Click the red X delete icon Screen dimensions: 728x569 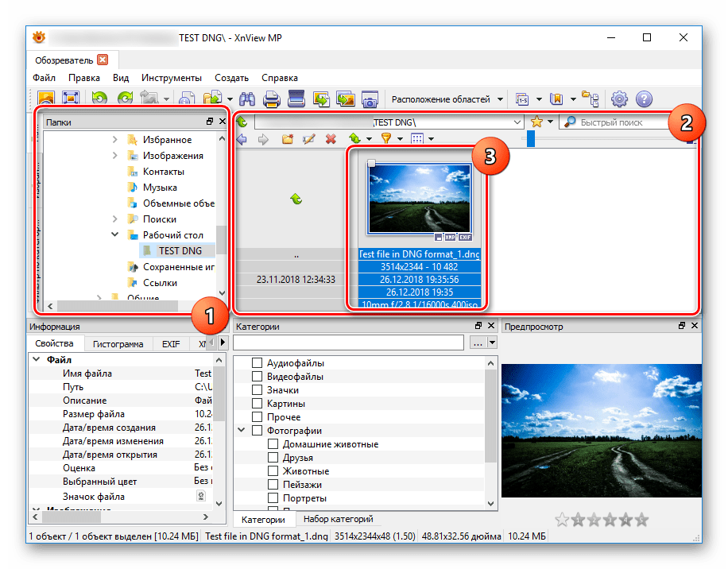pos(330,139)
